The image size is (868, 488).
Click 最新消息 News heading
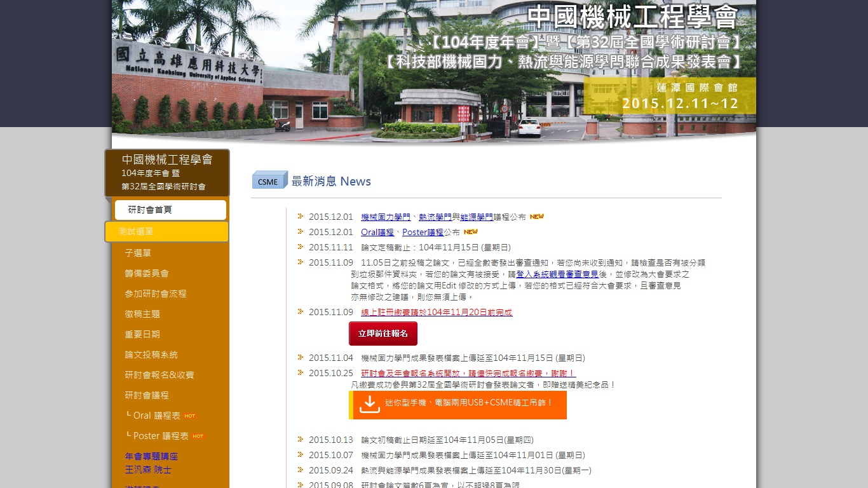click(x=331, y=181)
